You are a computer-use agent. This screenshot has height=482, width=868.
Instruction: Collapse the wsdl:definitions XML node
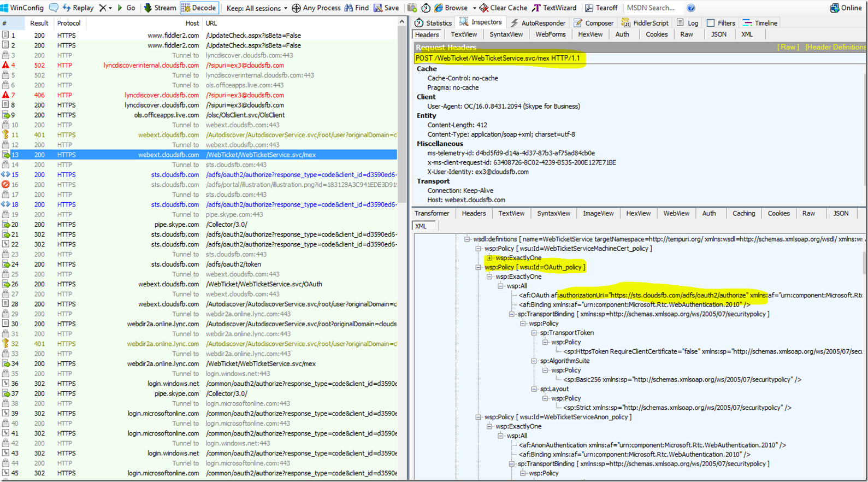467,239
